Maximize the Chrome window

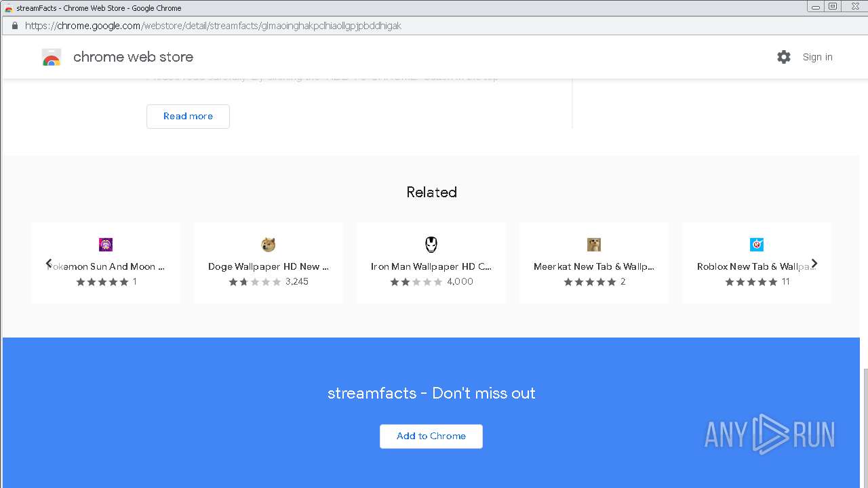tap(833, 6)
